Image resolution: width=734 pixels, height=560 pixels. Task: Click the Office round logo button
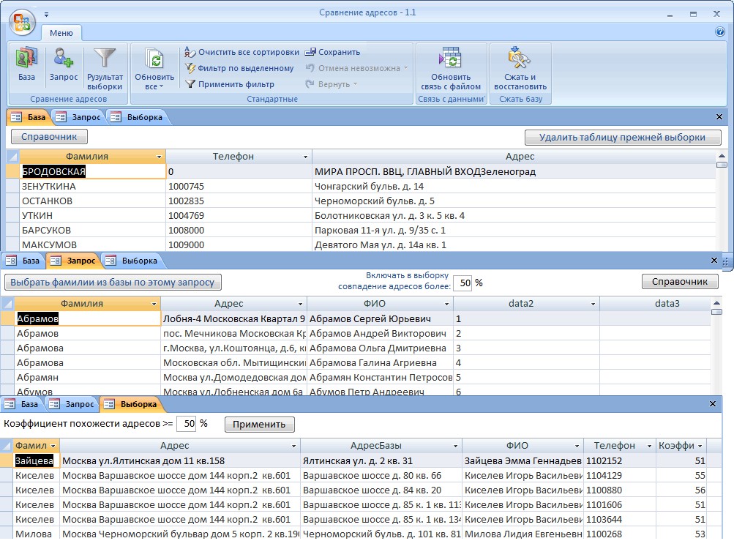tap(21, 22)
